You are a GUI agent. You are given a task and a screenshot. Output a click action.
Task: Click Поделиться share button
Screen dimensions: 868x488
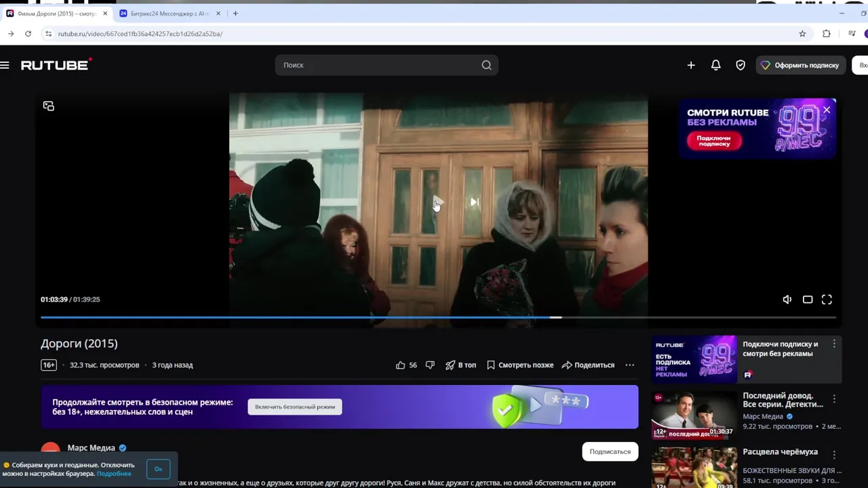tap(588, 365)
